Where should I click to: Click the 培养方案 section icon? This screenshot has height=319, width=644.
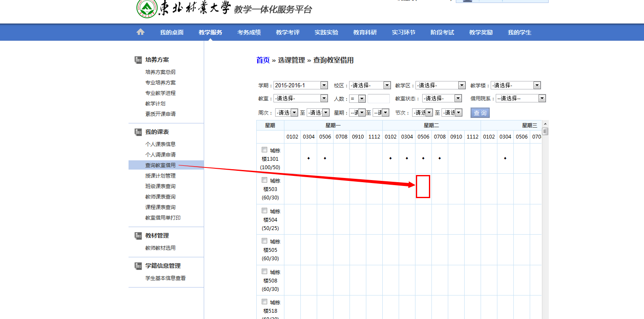point(138,60)
